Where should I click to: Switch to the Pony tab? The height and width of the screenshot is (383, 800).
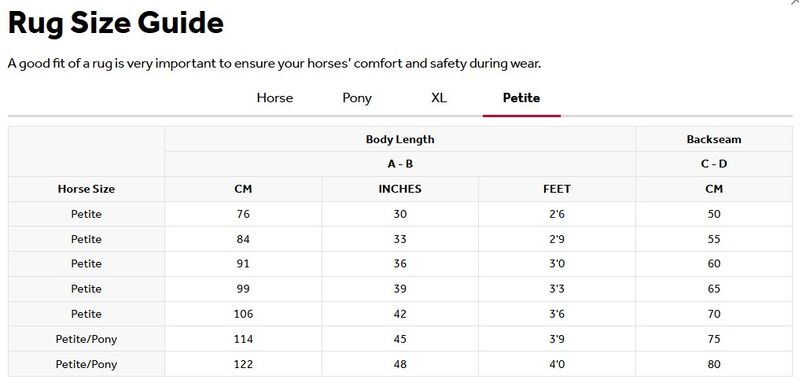[x=357, y=98]
